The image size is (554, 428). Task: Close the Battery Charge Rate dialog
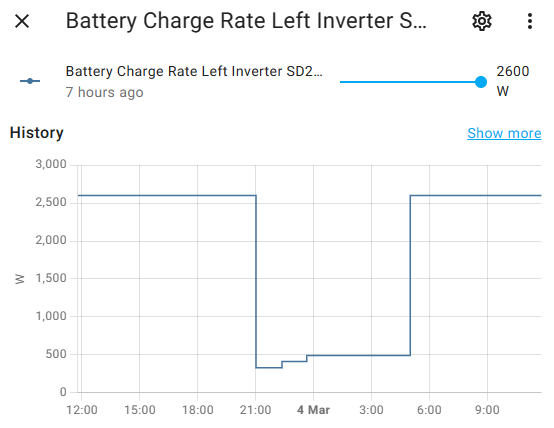(x=22, y=21)
